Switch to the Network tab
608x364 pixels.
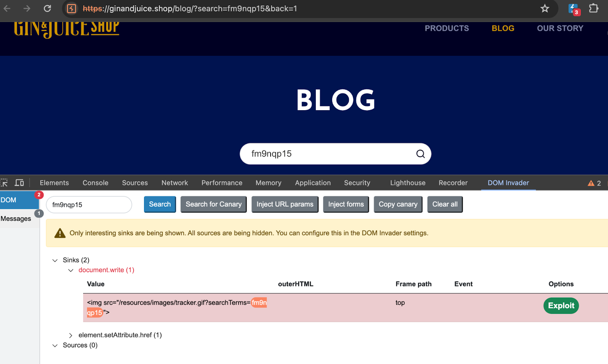tap(175, 183)
